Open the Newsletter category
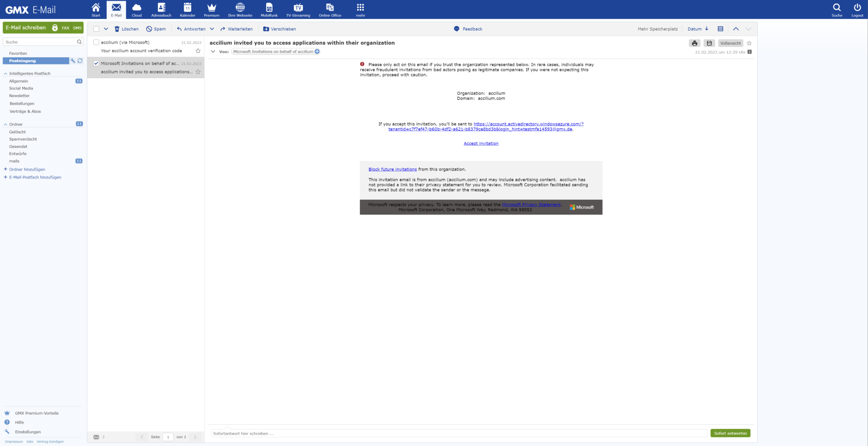This screenshot has height=446, width=868. (20, 96)
